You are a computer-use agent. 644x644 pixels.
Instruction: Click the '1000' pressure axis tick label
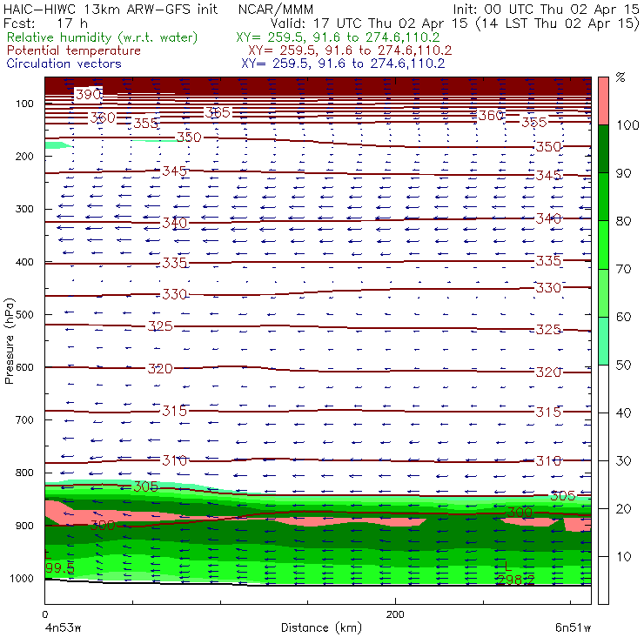click(21, 578)
